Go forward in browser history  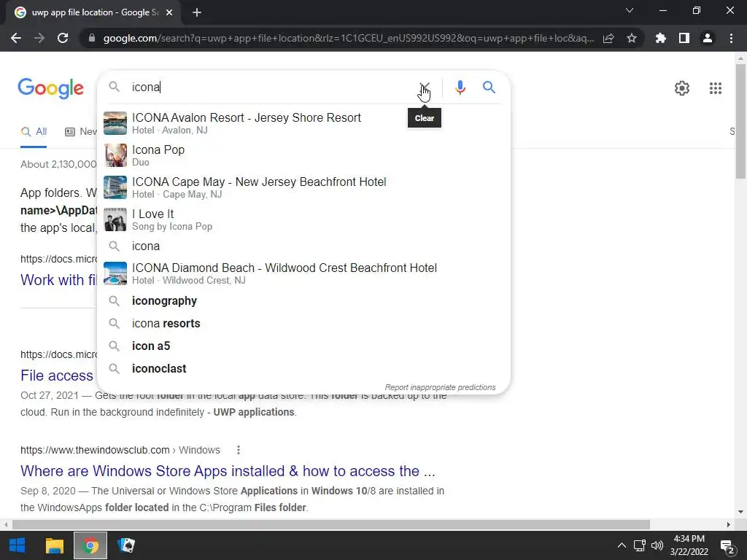(x=39, y=38)
